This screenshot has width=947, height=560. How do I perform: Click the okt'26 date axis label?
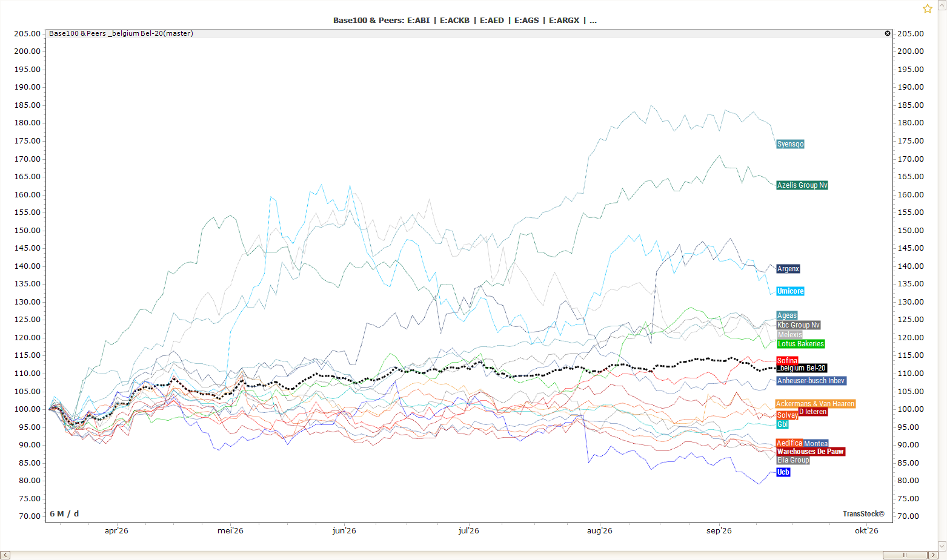pos(866,531)
